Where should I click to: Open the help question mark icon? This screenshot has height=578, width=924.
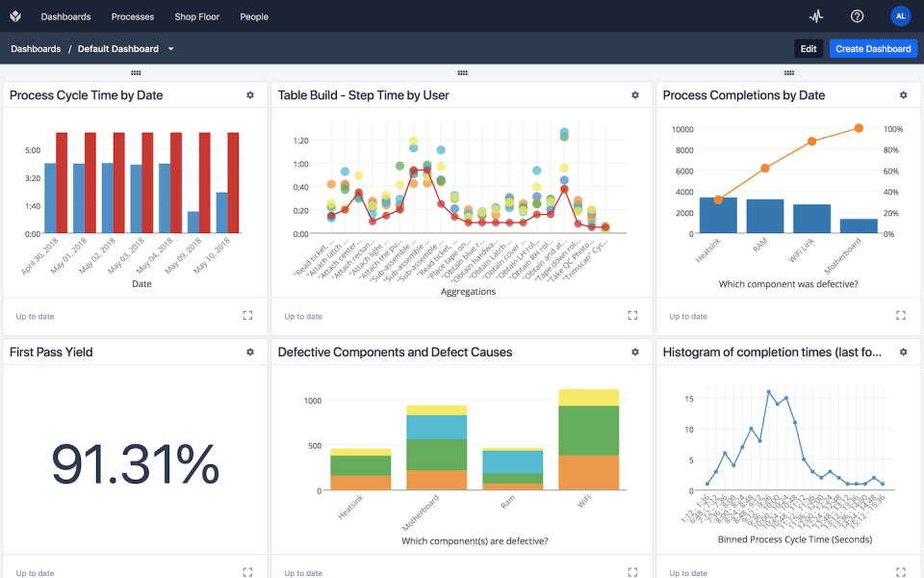pos(856,16)
